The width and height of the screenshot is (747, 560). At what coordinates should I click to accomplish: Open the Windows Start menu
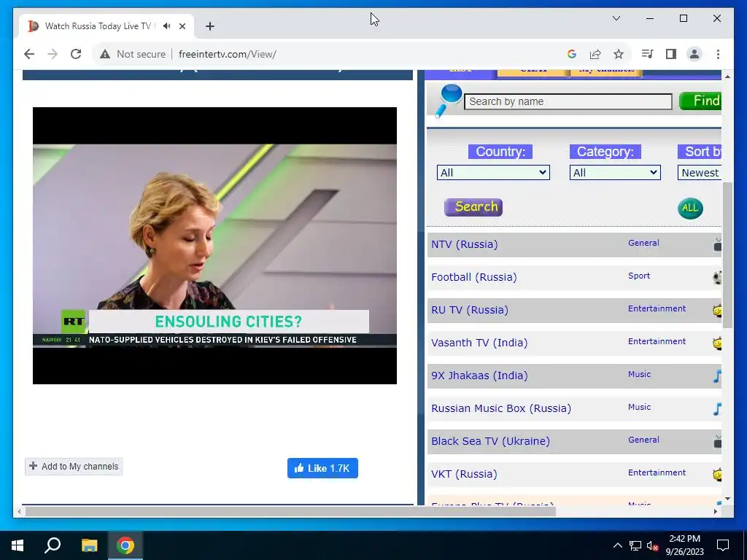18,545
